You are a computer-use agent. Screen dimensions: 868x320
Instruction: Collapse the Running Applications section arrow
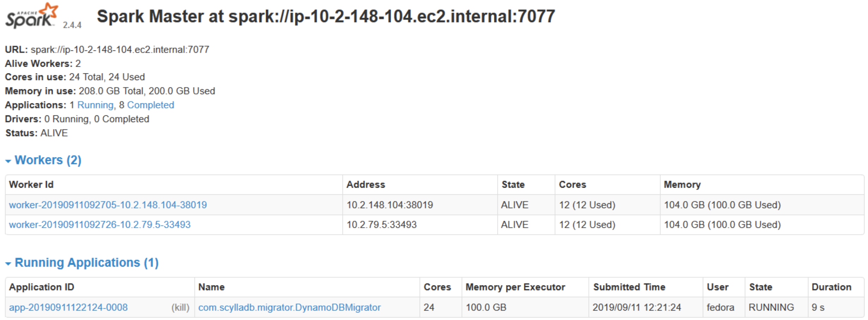click(x=8, y=264)
